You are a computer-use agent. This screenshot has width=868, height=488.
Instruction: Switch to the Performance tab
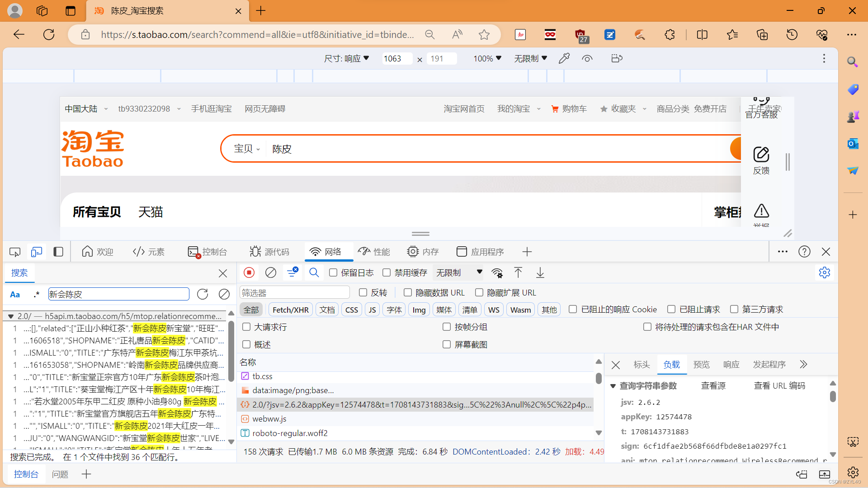(x=374, y=252)
